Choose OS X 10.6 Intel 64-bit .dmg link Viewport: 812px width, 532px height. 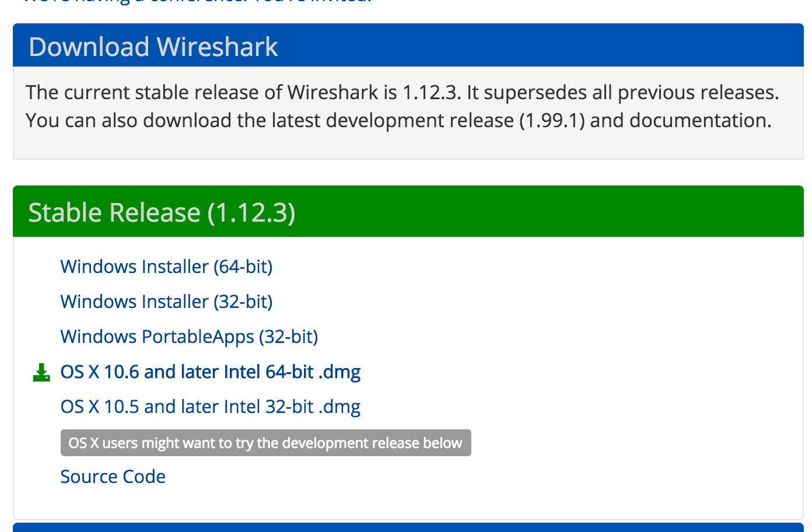coord(211,372)
